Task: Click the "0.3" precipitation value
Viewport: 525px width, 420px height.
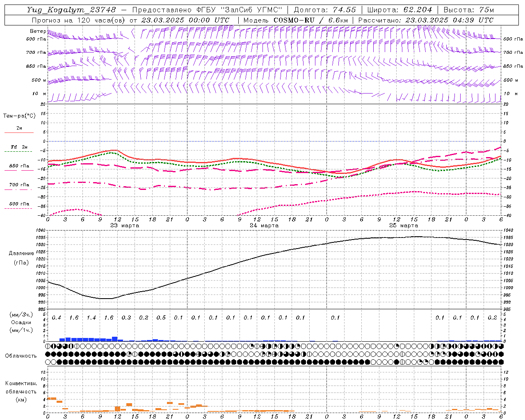Action: [x=126, y=317]
